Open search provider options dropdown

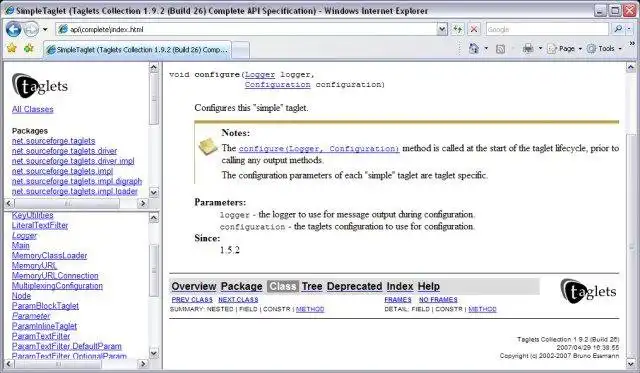pos(629,29)
